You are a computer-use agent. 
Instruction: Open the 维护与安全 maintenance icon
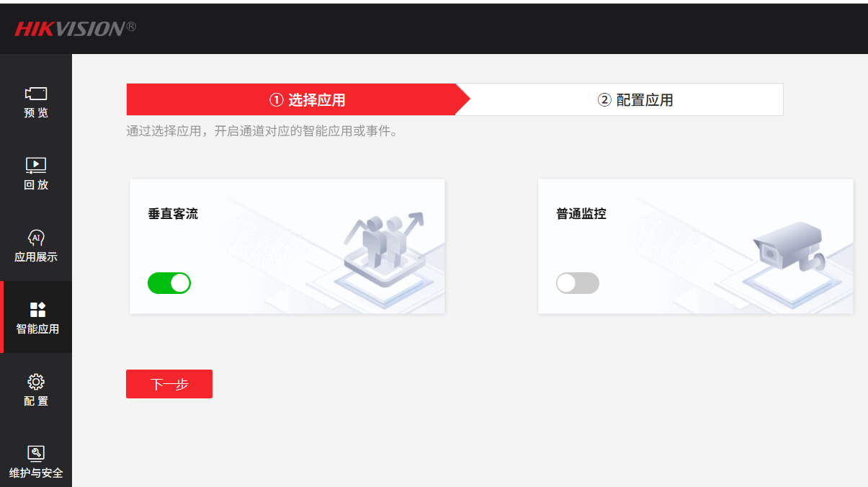click(x=36, y=453)
